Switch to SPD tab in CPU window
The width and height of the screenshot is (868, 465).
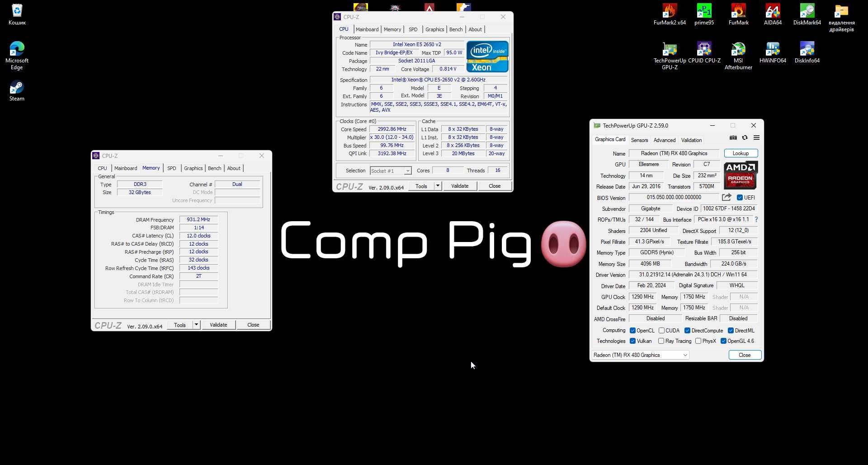coord(413,29)
